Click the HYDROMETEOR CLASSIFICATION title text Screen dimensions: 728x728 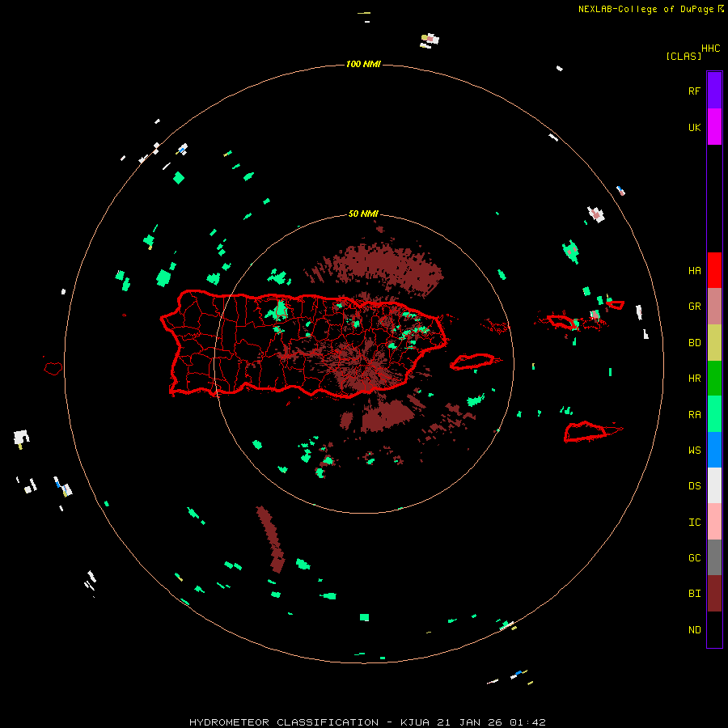[x=284, y=722]
